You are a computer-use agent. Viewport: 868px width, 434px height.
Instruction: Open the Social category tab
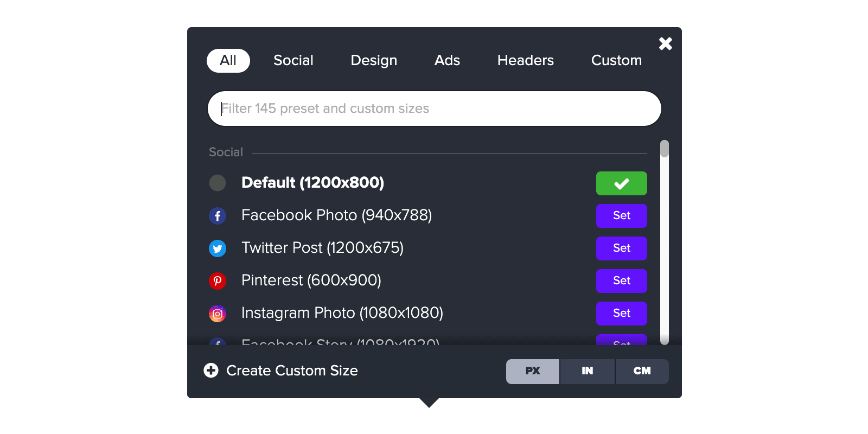[293, 60]
